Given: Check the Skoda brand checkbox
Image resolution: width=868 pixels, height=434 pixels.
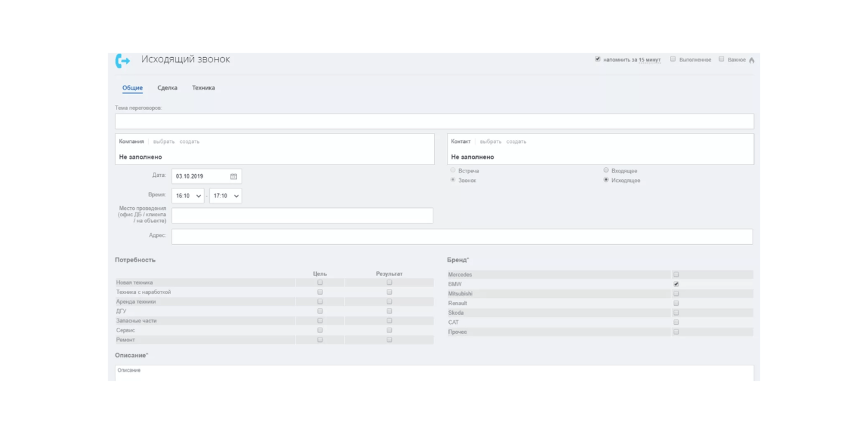Looking at the screenshot, I should [676, 313].
